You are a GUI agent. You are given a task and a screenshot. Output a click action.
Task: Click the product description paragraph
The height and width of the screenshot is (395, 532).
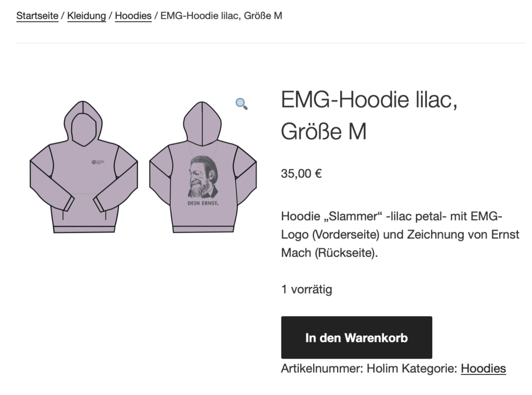(x=400, y=234)
